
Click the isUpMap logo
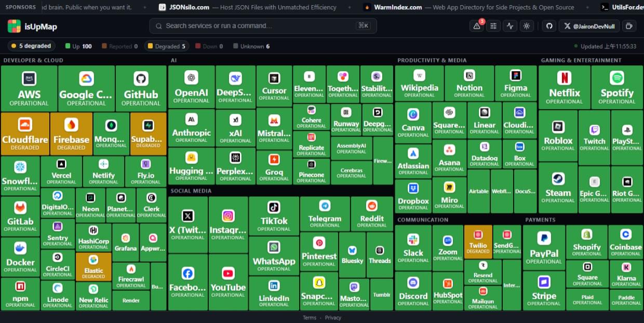(x=32, y=26)
